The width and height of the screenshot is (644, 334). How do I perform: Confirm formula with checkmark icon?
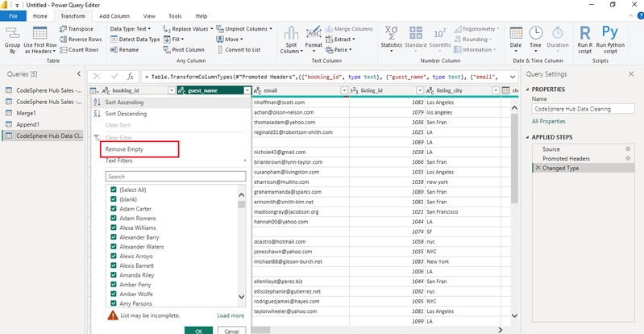pos(114,77)
